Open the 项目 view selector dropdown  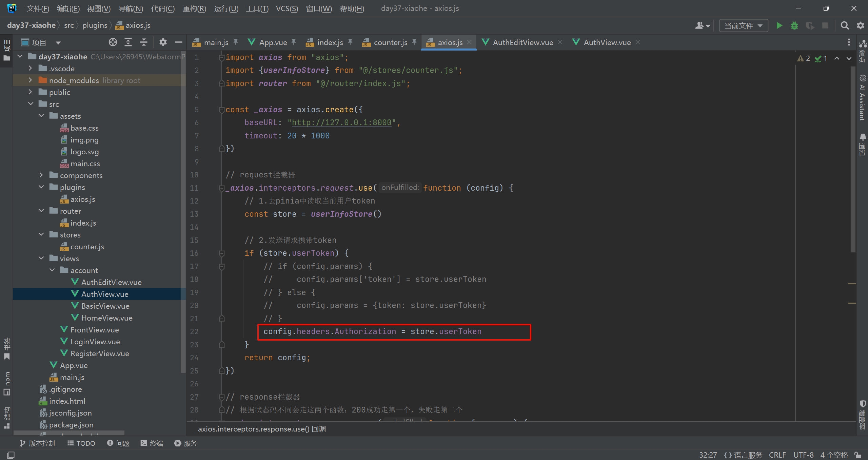click(41, 43)
